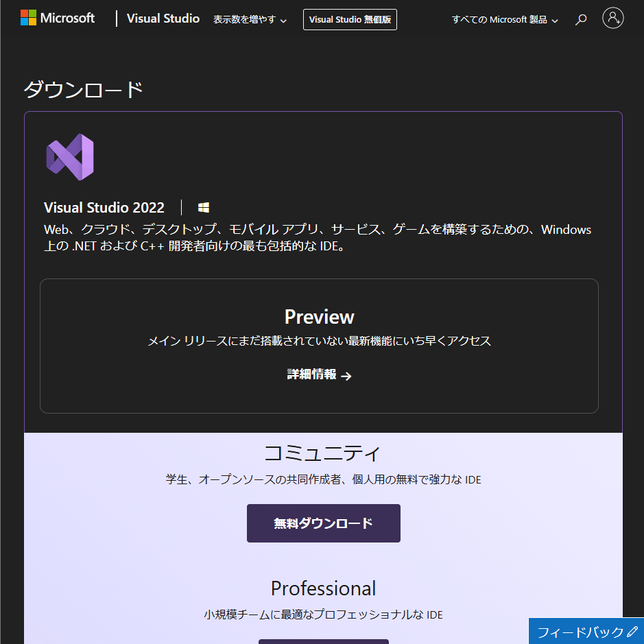Click the Web、クラウド IDE description paragraph
This screenshot has width=644, height=644.
click(x=318, y=237)
